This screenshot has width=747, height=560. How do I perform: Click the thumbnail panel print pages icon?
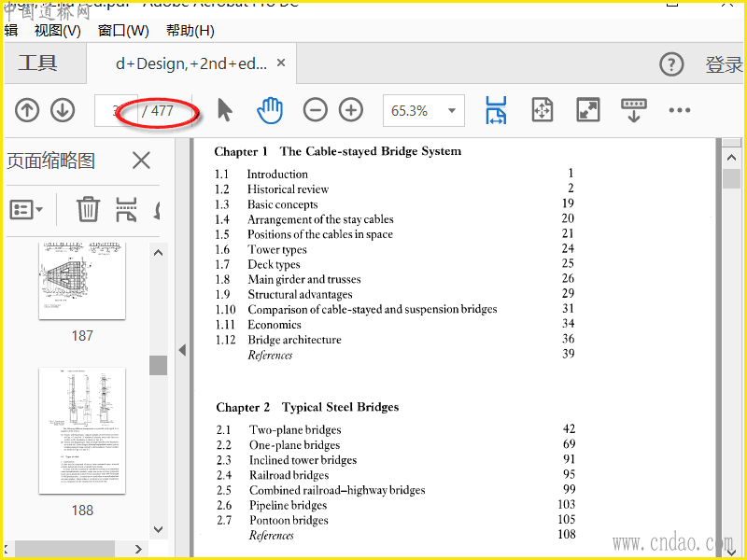(126, 209)
